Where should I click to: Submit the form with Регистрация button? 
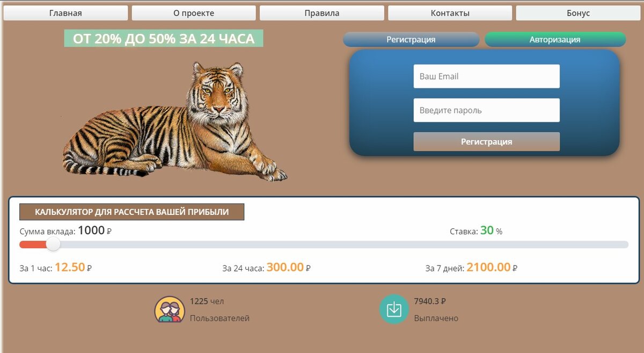click(x=486, y=142)
